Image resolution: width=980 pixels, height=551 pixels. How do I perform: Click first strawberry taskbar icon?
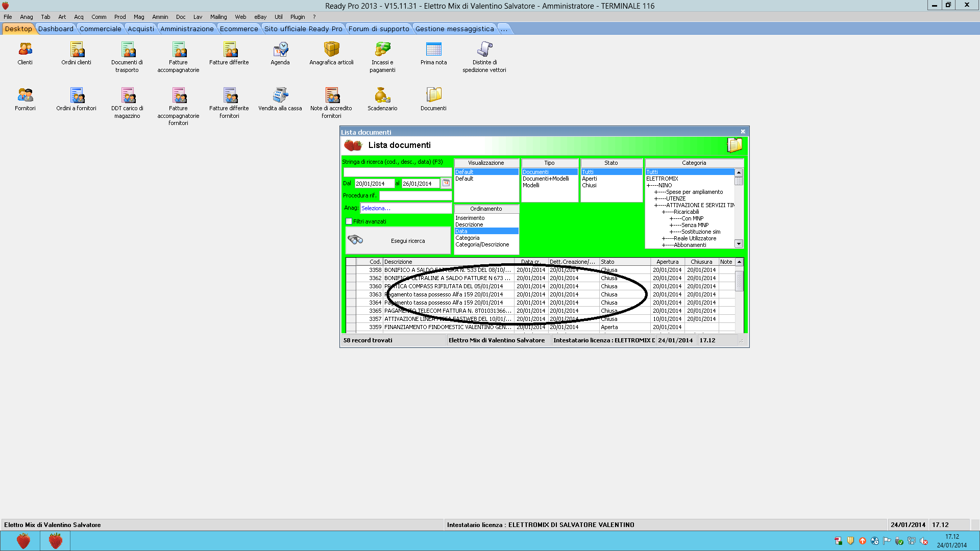23,541
